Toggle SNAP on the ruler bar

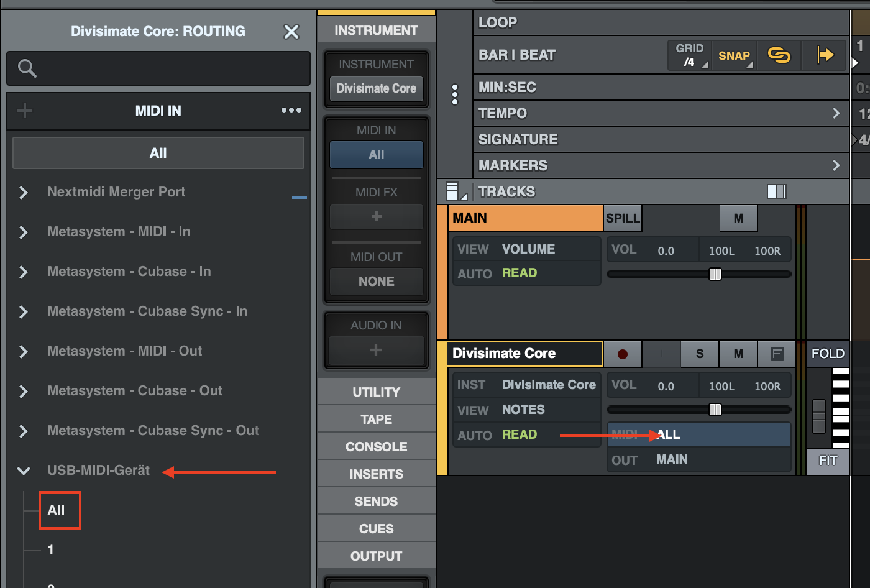(x=734, y=55)
